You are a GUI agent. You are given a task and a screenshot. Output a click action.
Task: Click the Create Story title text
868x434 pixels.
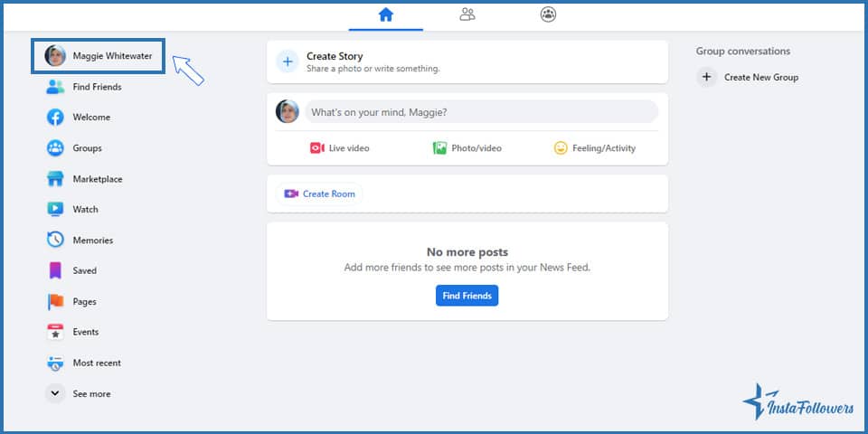pyautogui.click(x=335, y=56)
